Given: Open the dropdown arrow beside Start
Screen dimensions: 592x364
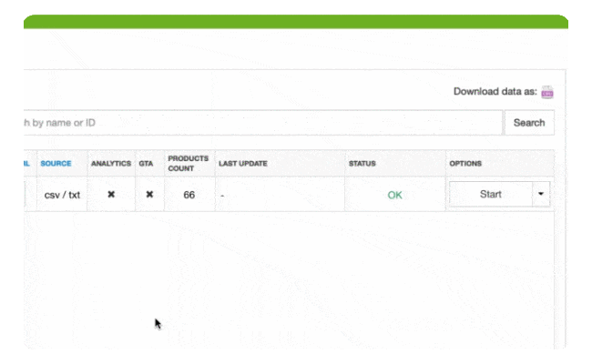Looking at the screenshot, I should tap(541, 194).
